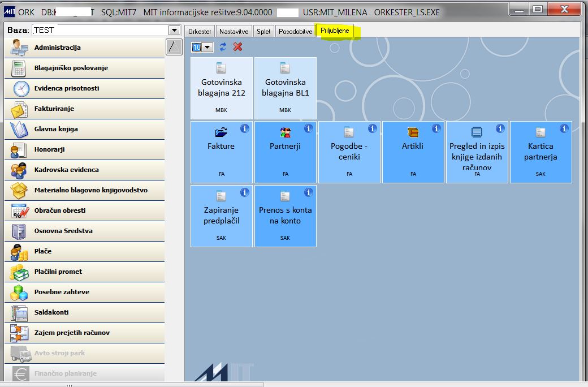Click info icon on Pogodbe - ceniki tile
The image size is (588, 387).
373,128
